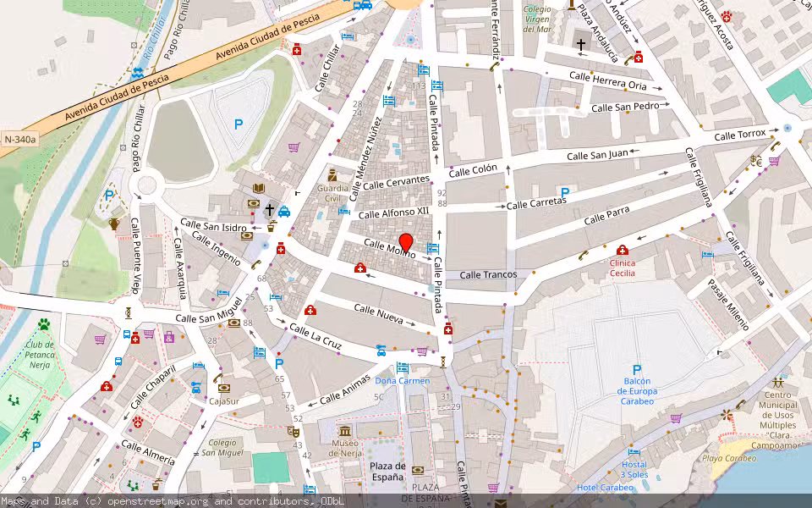The width and height of the screenshot is (812, 508).
Task: Select the Colegio San Miguel label
Action: click(222, 448)
